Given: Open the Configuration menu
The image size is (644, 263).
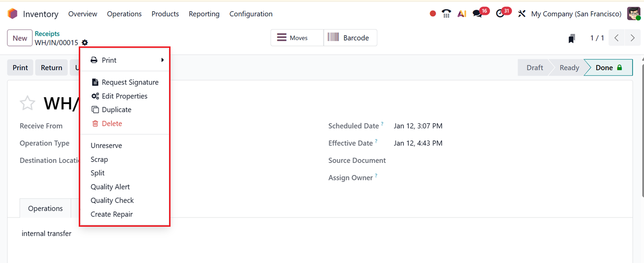Looking at the screenshot, I should 251,14.
